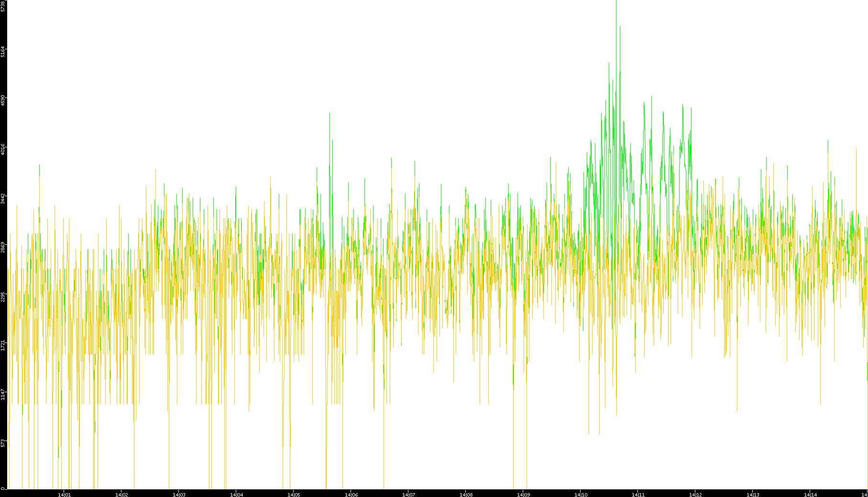This screenshot has width=868, height=497.
Task: Click the 1147 y-axis label
Action: tap(3, 395)
